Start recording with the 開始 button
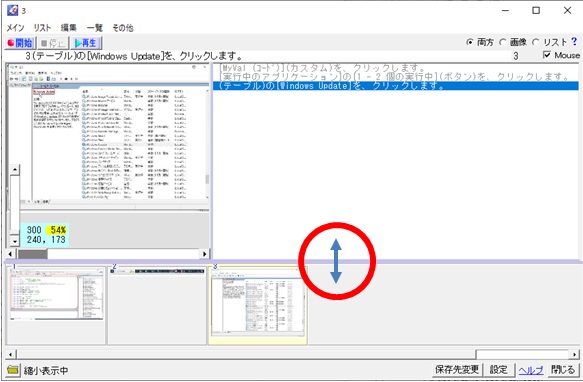Screen dimensions: 583x382 click(20, 43)
